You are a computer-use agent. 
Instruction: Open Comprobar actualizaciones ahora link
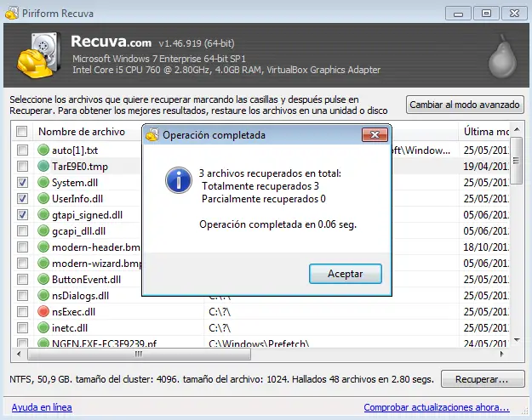(x=437, y=407)
